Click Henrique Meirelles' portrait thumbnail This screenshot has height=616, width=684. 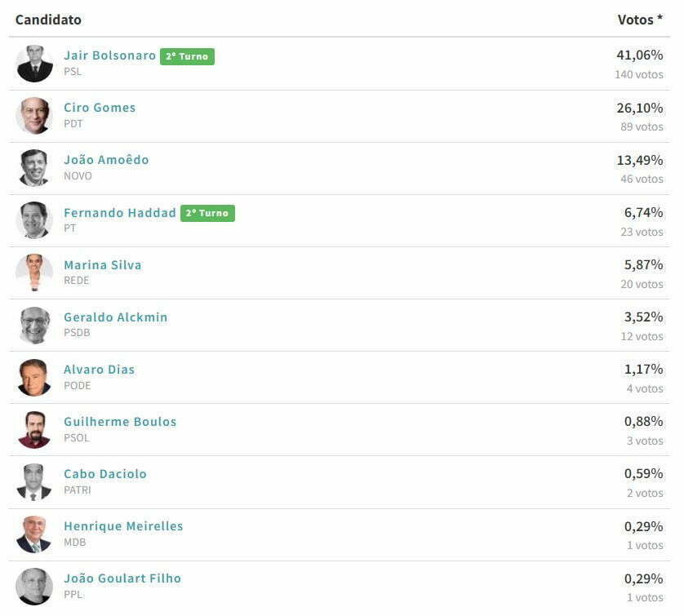pos(34,534)
